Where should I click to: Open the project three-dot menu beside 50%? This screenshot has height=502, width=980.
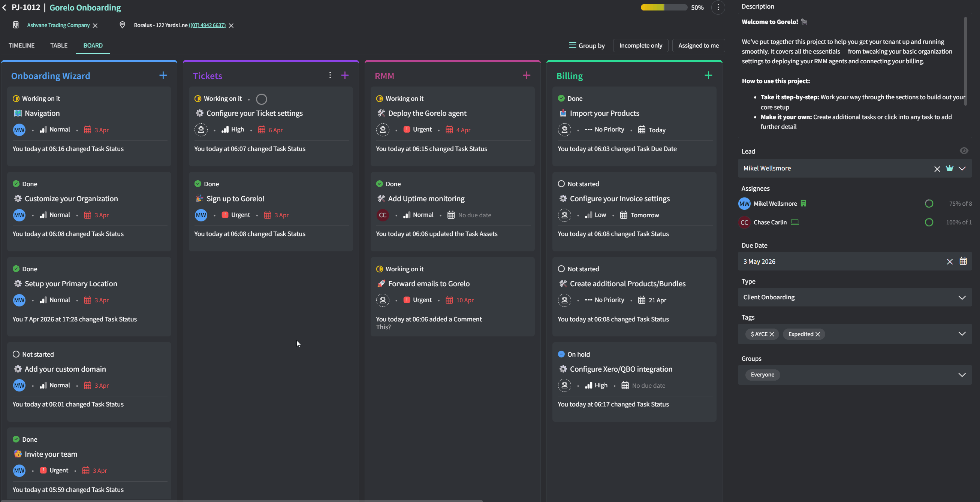(718, 7)
